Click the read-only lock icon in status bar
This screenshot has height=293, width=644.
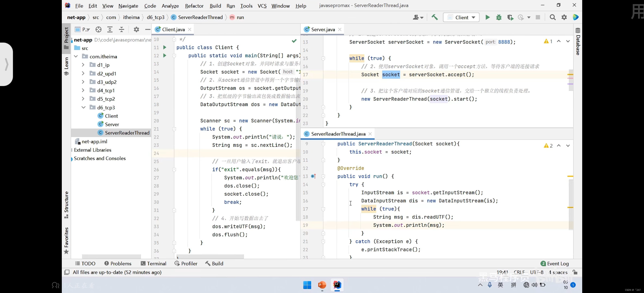click(x=575, y=272)
